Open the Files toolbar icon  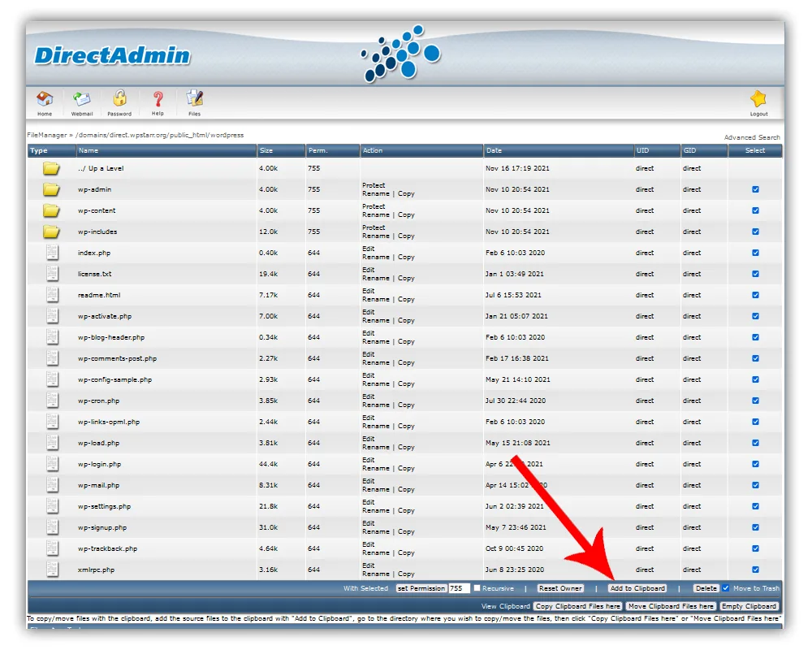195,98
